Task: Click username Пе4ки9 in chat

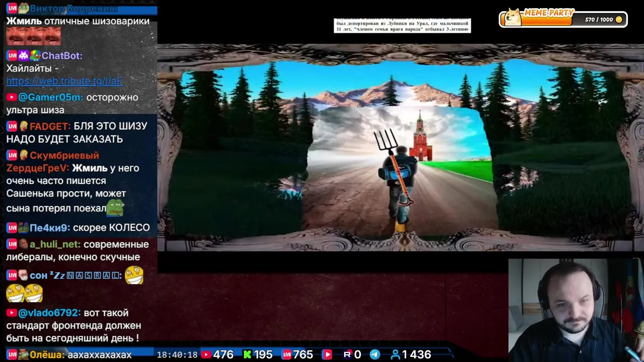Action: click(49, 228)
